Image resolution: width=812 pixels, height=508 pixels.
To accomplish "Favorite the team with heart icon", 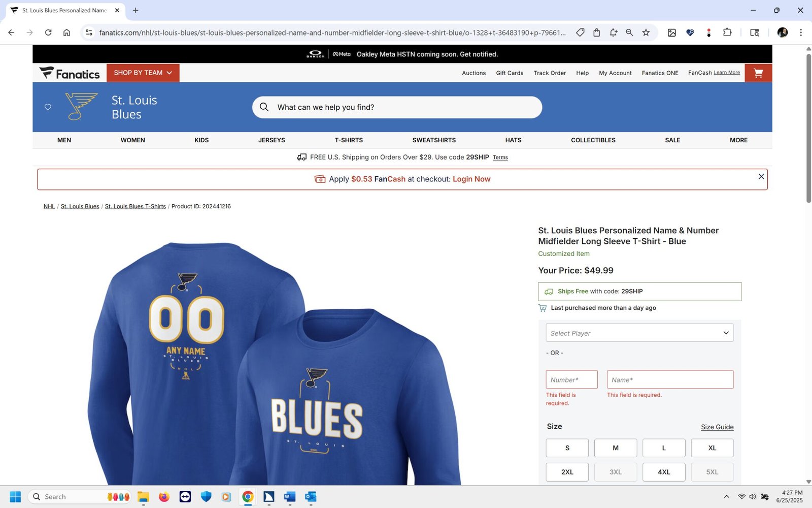I will point(48,107).
